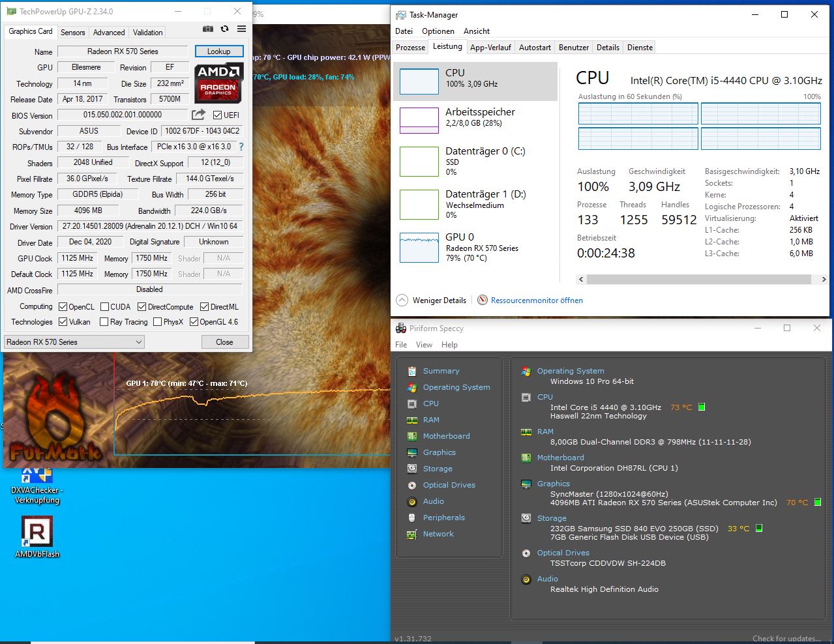Click the Operating System sidebar icon in Speccy
The height and width of the screenshot is (644, 834).
pos(412,387)
